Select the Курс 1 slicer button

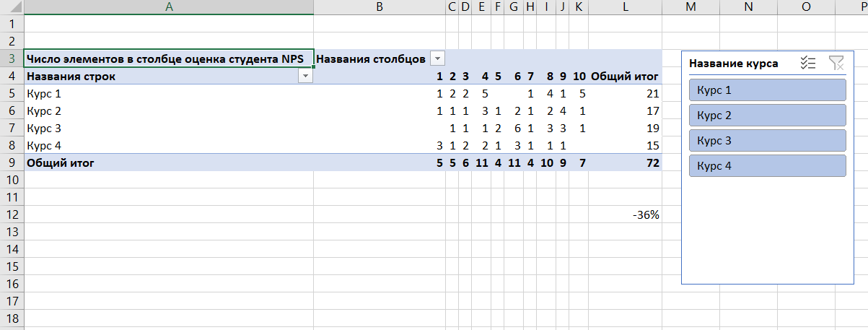click(x=767, y=90)
